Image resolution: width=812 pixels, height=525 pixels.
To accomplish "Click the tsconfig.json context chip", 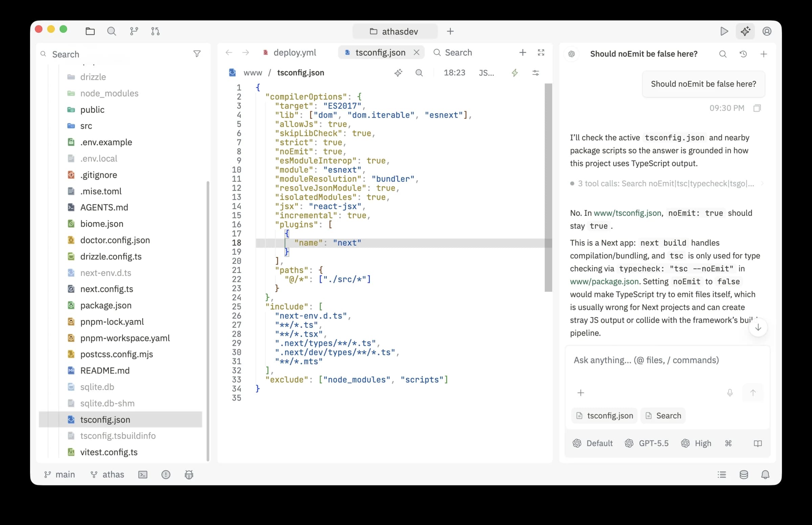I will [x=604, y=415].
